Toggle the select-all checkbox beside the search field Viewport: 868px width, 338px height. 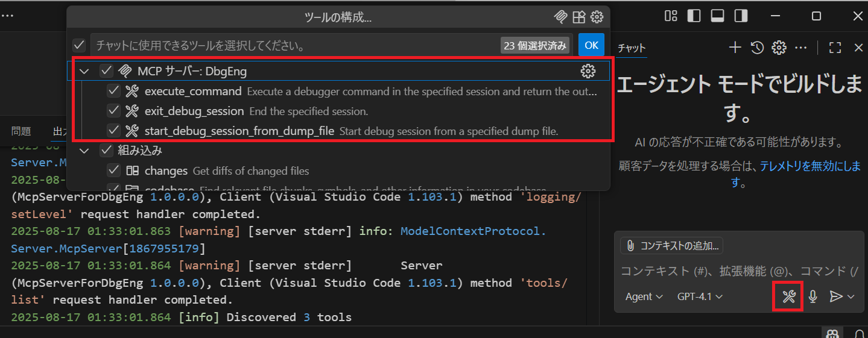click(x=79, y=45)
